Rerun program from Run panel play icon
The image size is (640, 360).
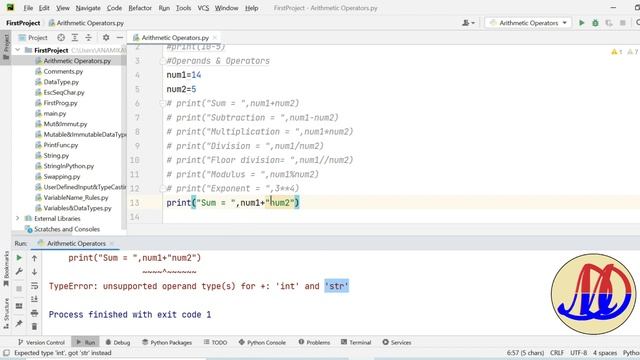point(19,258)
